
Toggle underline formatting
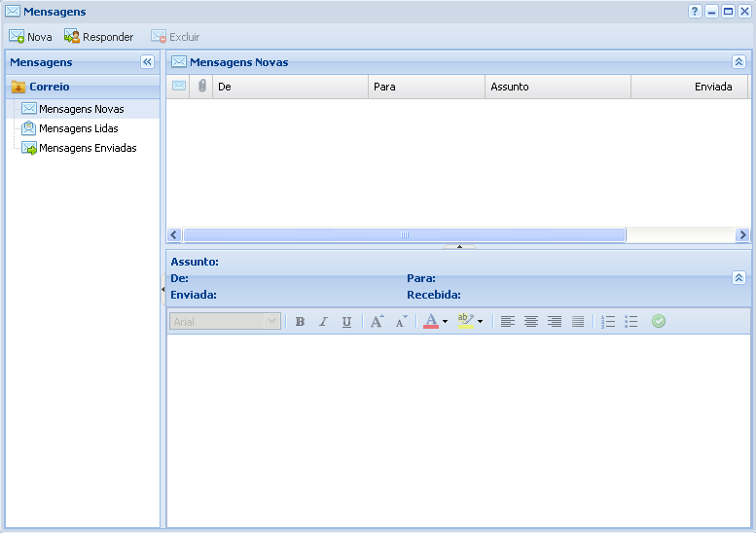(x=346, y=322)
